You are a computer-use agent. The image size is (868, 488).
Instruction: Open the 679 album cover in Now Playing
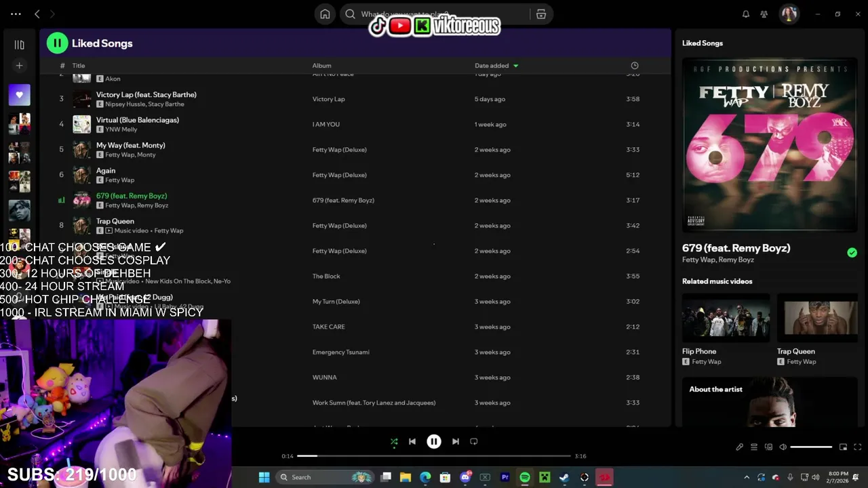(x=770, y=144)
